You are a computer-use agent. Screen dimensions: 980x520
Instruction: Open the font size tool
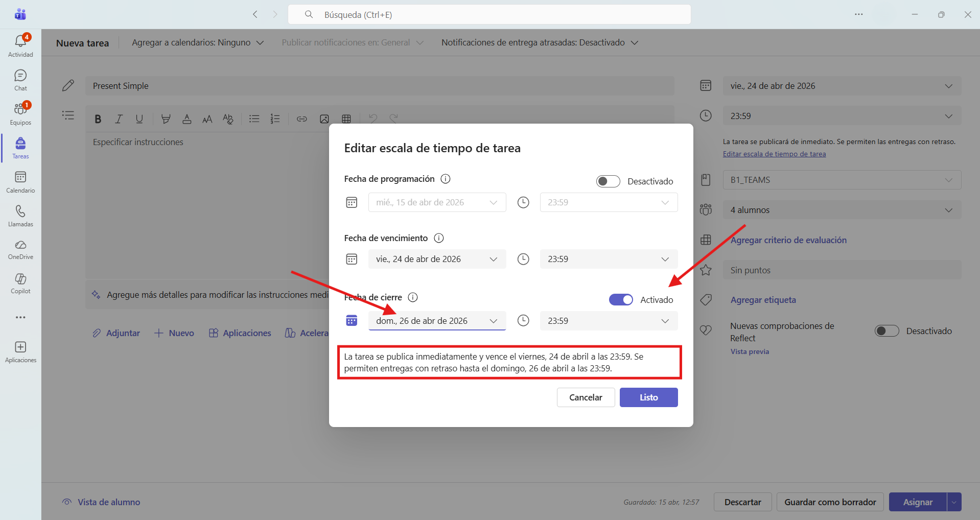point(207,119)
